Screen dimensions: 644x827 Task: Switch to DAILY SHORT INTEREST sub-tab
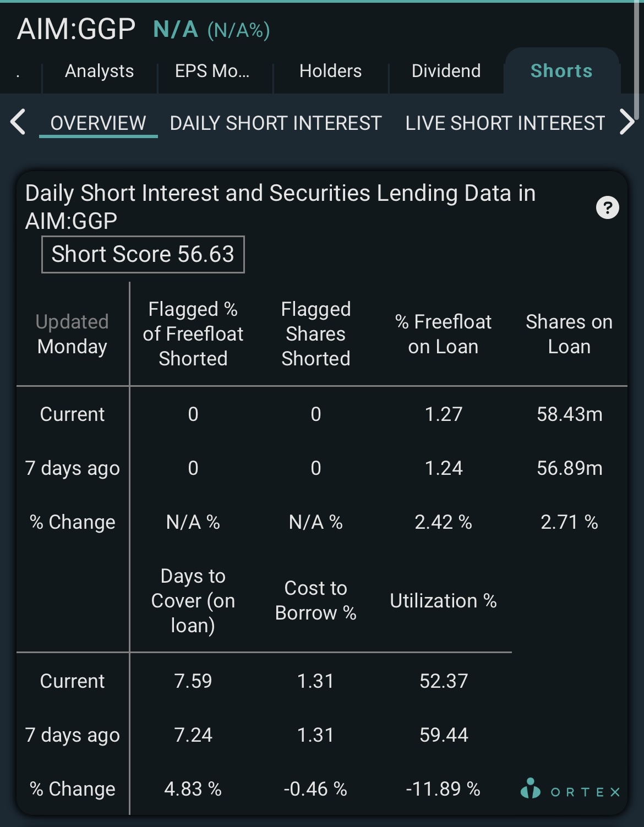276,123
